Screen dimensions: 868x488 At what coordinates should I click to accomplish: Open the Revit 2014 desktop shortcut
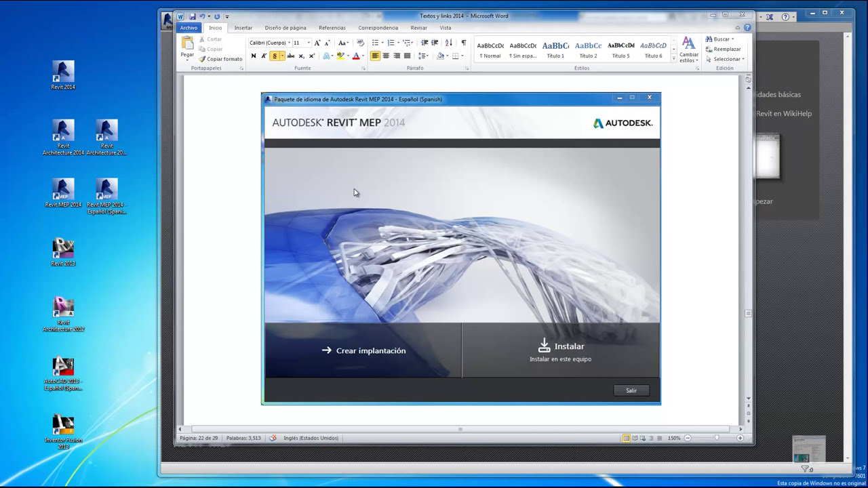pyautogui.click(x=63, y=75)
